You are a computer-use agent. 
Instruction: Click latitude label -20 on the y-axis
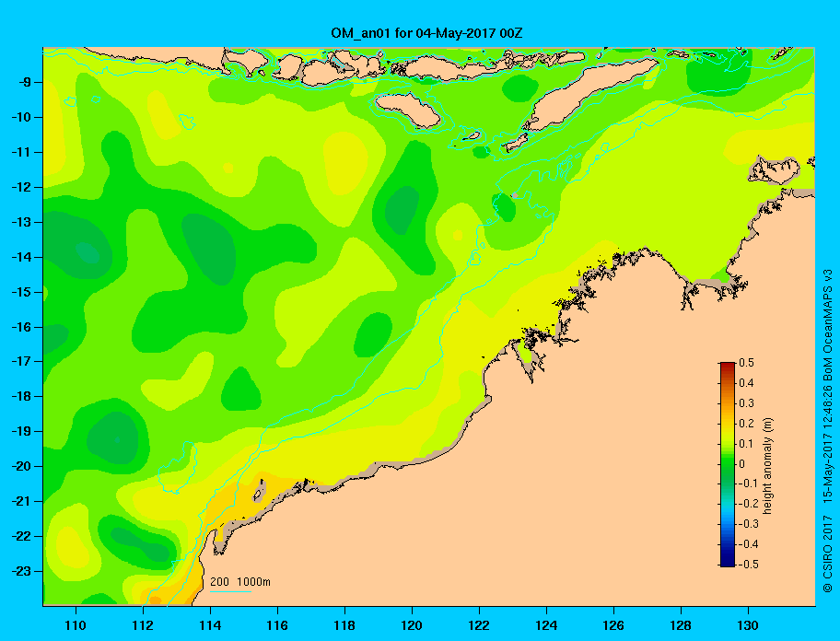pos(21,467)
